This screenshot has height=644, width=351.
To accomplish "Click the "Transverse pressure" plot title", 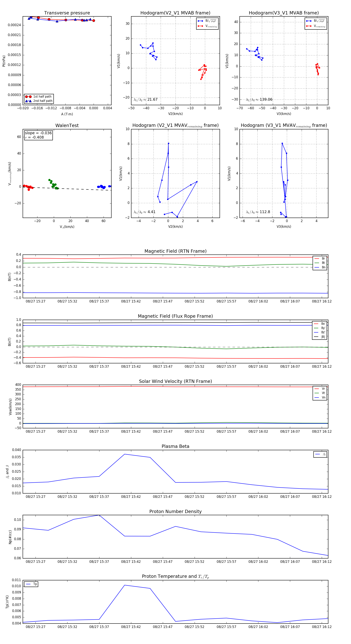I will pos(67,13).
